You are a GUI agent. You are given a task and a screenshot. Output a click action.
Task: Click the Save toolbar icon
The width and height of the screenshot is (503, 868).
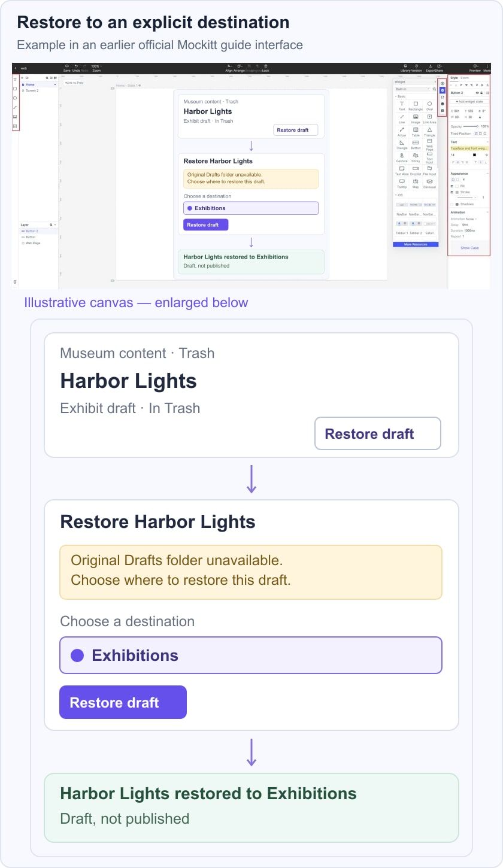coord(66,68)
